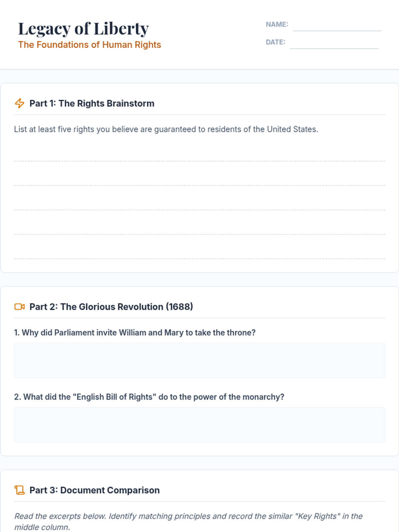Click the "Part 3: Document Comparison" heading
The image size is (399, 532).
[94, 490]
